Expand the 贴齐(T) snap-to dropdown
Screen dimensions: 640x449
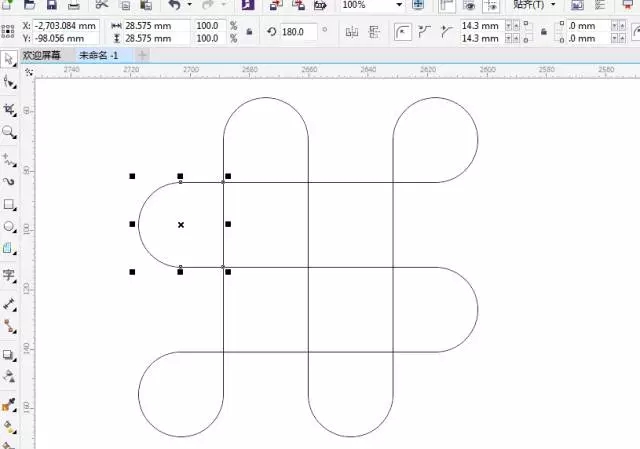553,5
